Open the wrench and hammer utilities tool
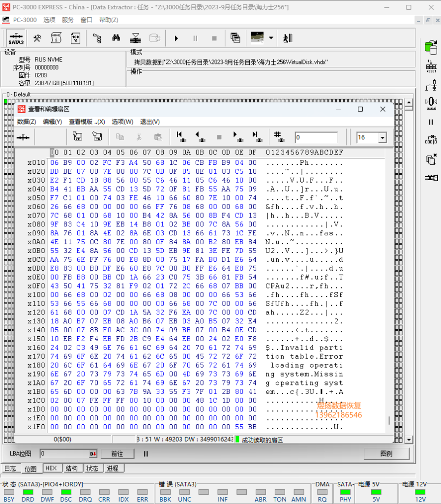Viewport: 441px width, 504px height. (x=37, y=38)
